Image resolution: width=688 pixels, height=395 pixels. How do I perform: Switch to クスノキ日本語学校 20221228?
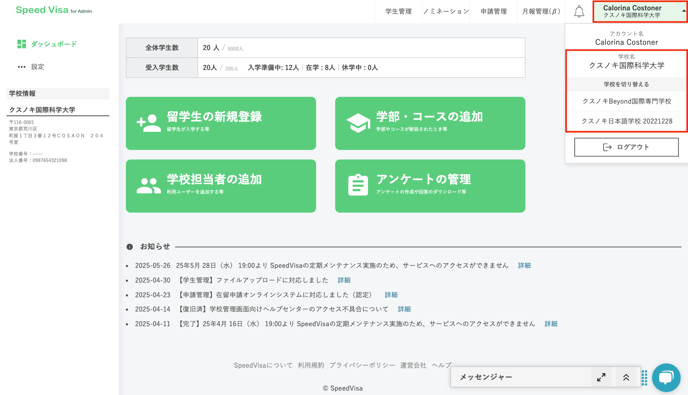[x=627, y=121]
